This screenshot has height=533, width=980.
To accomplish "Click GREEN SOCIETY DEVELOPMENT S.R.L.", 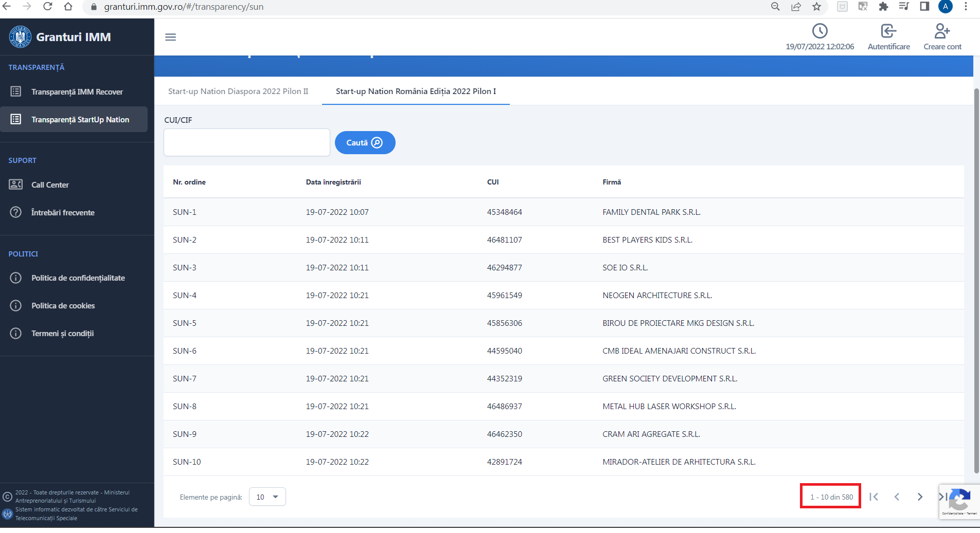I will point(670,378).
